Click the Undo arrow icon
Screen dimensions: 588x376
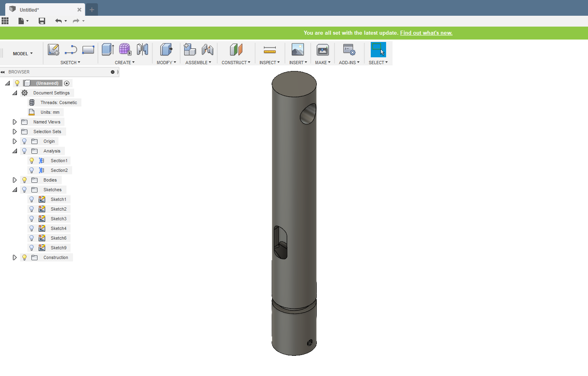pos(58,21)
